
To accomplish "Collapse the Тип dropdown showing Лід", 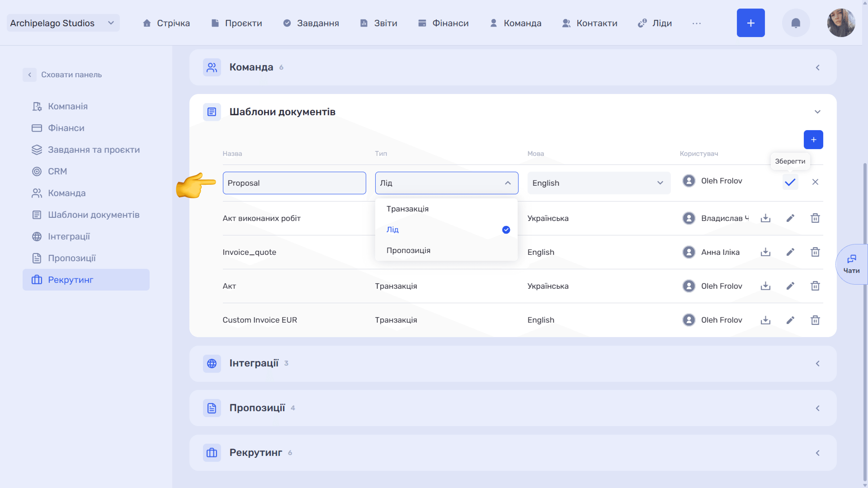I will [446, 183].
